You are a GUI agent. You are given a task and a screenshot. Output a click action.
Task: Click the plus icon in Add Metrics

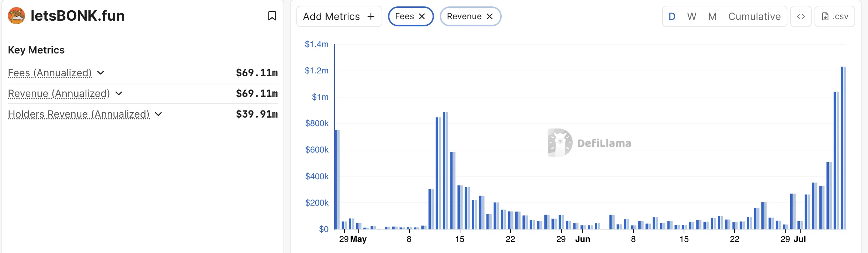(x=371, y=16)
